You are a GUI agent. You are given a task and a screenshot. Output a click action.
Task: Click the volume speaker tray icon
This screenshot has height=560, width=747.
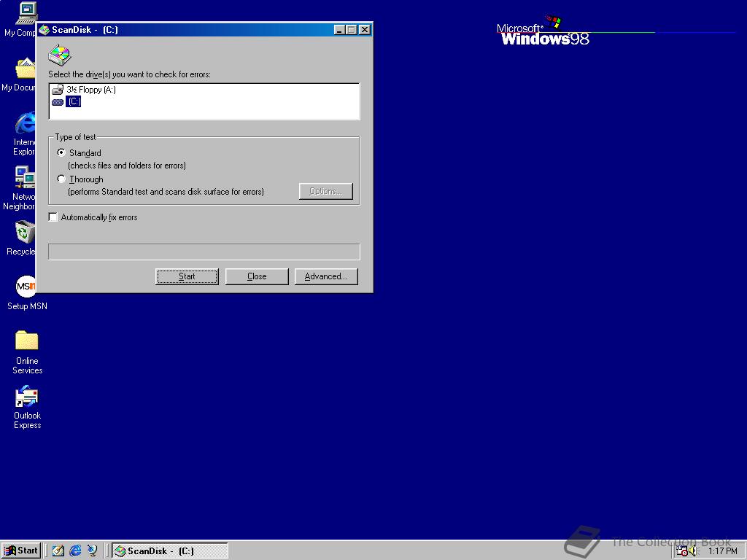pos(693,551)
